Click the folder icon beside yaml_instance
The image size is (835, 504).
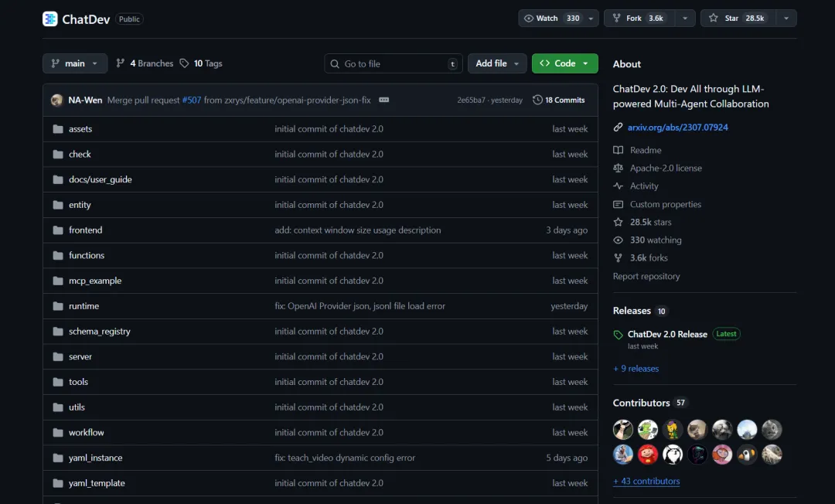[x=58, y=458]
